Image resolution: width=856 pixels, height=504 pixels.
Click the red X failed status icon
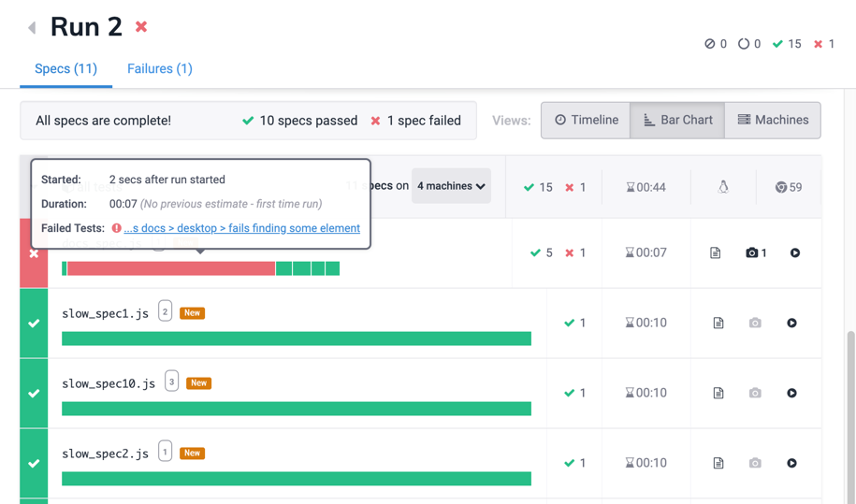tap(34, 253)
